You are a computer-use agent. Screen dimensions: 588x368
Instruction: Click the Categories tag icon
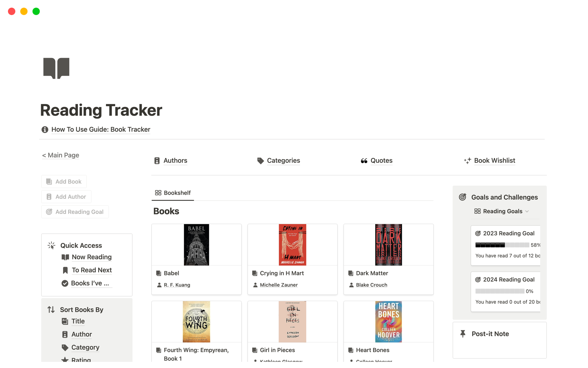click(x=260, y=161)
